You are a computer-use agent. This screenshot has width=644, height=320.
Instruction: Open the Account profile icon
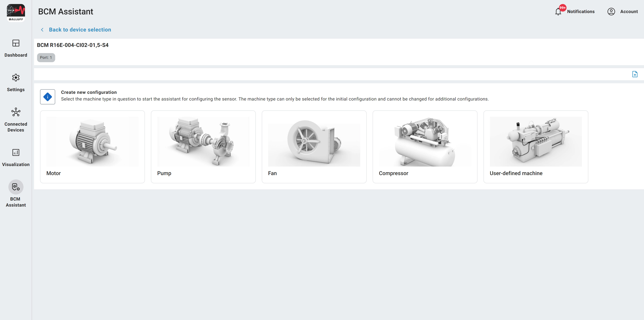(611, 12)
